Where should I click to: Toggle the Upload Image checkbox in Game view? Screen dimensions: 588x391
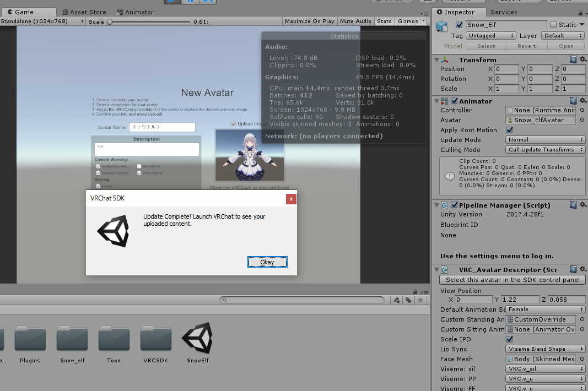(x=233, y=124)
